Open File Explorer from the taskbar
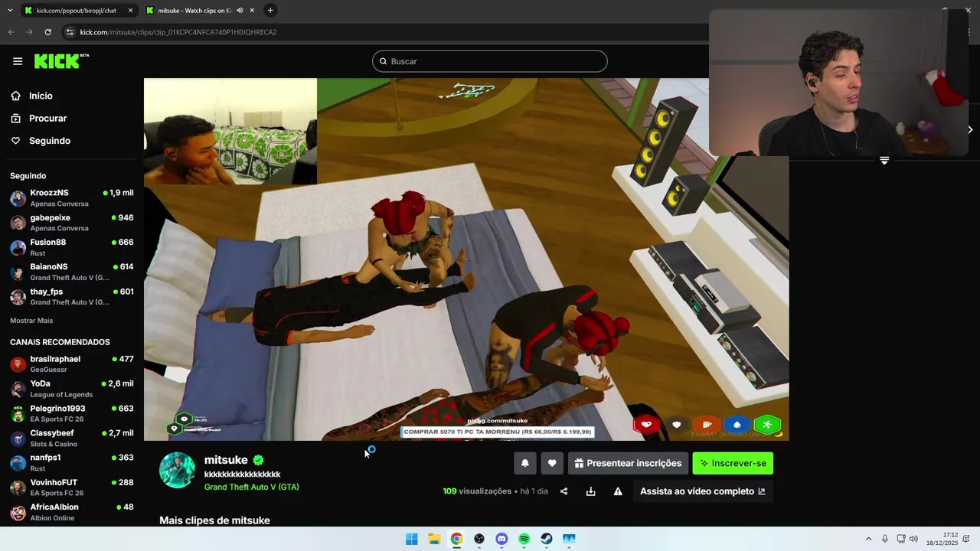The width and height of the screenshot is (980, 551). point(434,539)
